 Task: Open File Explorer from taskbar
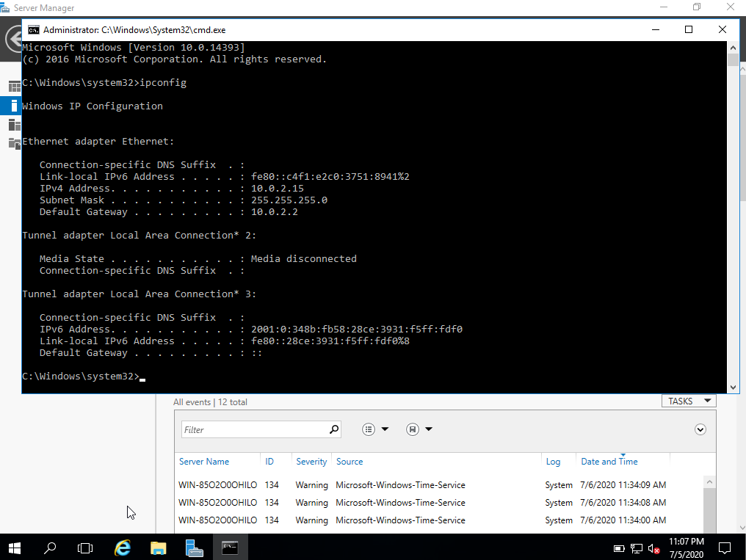click(158, 548)
